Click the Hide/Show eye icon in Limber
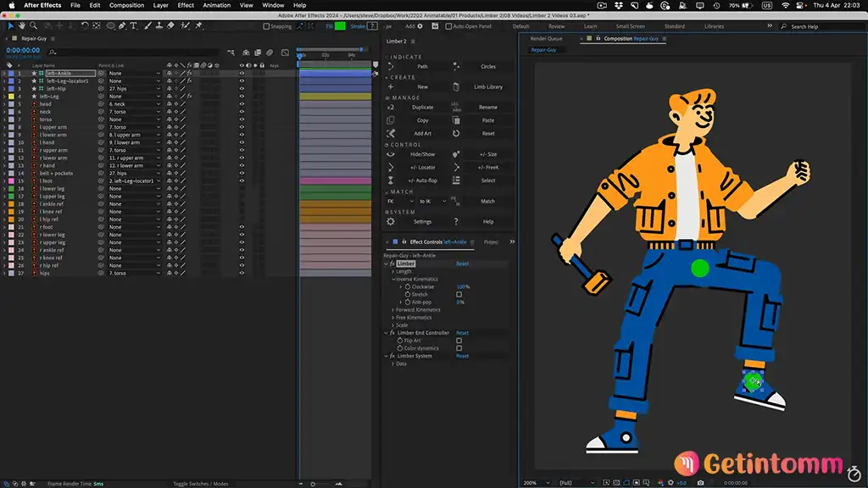This screenshot has height=488, width=868. point(390,154)
